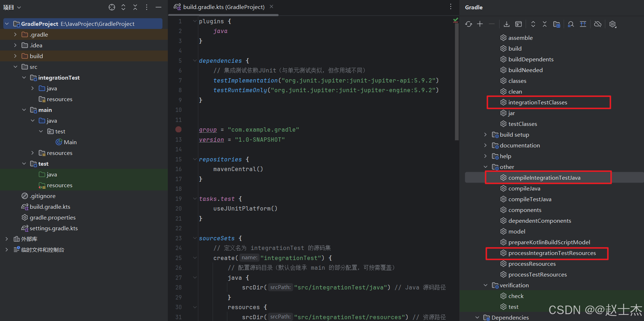Screen dimensions: 644x321
Task: Click the mavenCentral() call in editor
Action: (238, 169)
